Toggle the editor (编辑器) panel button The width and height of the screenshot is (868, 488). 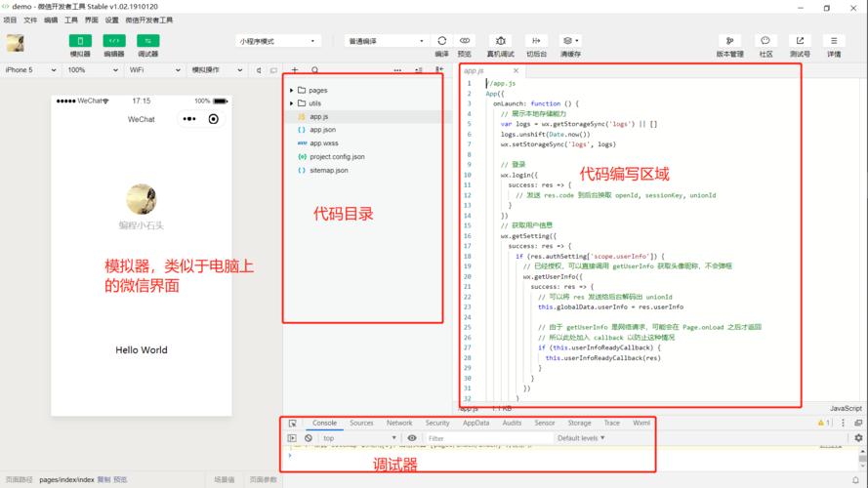(x=114, y=41)
